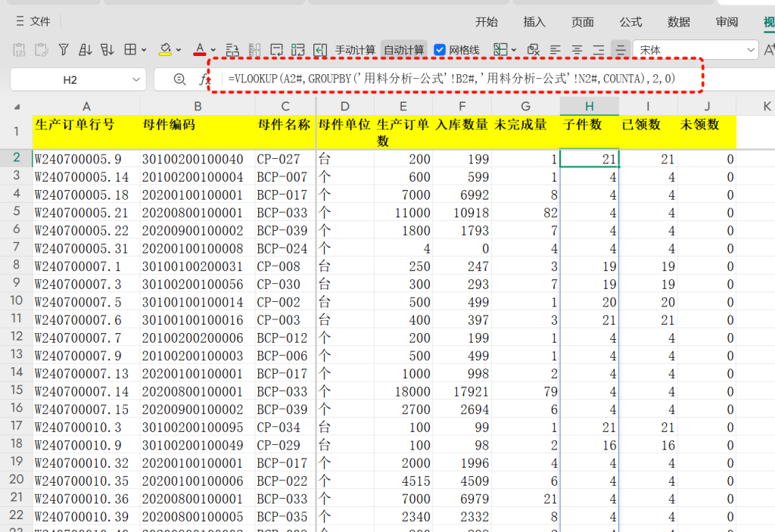Click the value 82 in column G
775x532 pixels.
point(525,213)
